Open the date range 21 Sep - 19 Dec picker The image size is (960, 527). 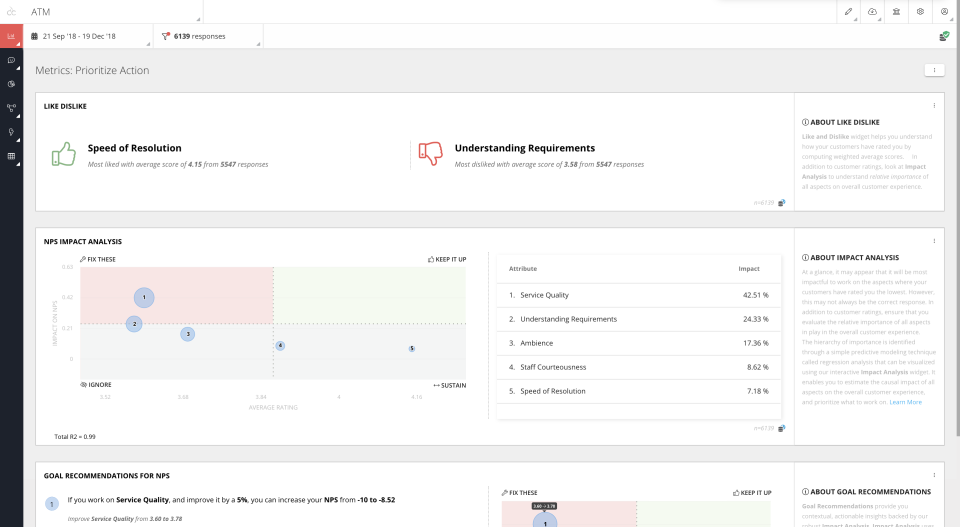[x=89, y=36]
